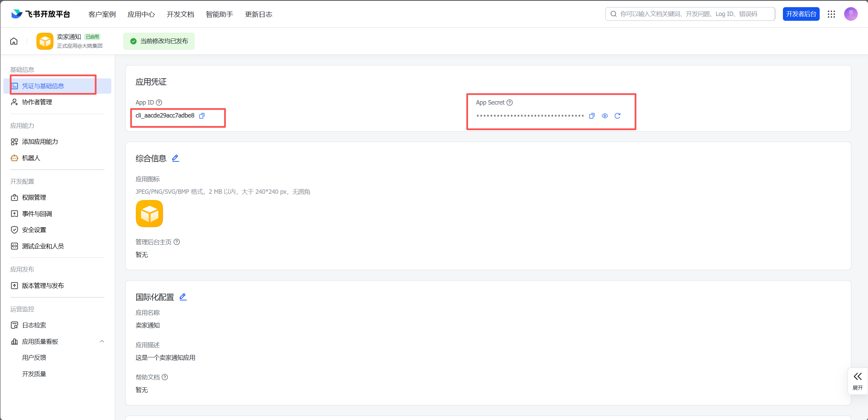Image resolution: width=868 pixels, height=420 pixels.
Task: Copy the App ID value
Action: click(x=202, y=116)
